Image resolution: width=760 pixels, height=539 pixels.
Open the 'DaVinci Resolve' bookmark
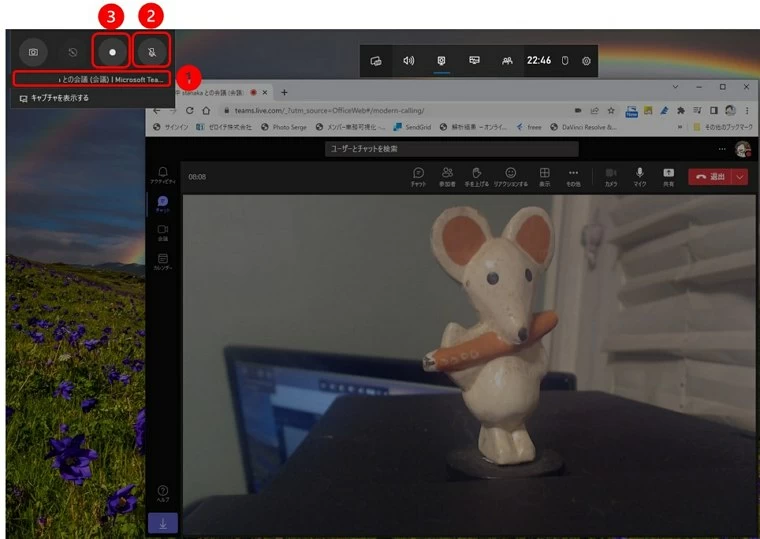[583, 127]
